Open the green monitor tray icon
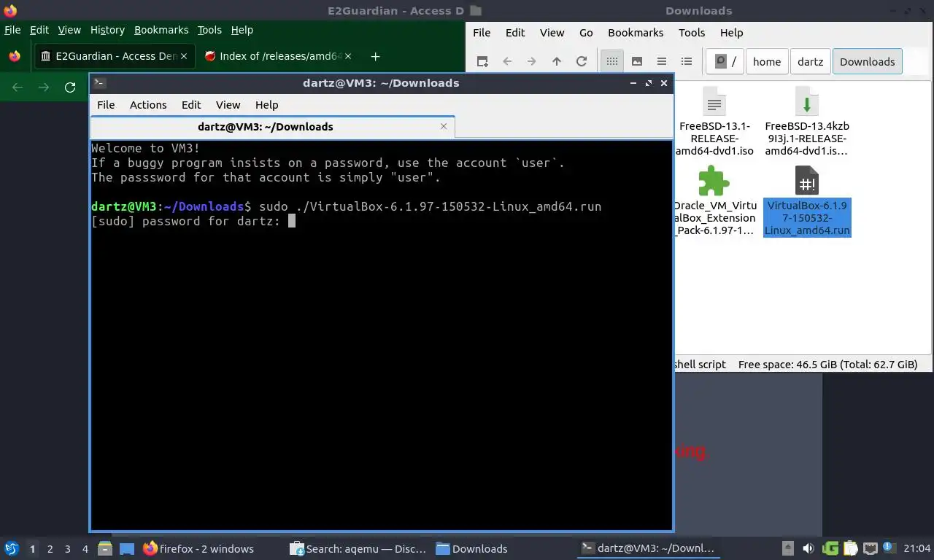934x560 pixels. (x=830, y=548)
